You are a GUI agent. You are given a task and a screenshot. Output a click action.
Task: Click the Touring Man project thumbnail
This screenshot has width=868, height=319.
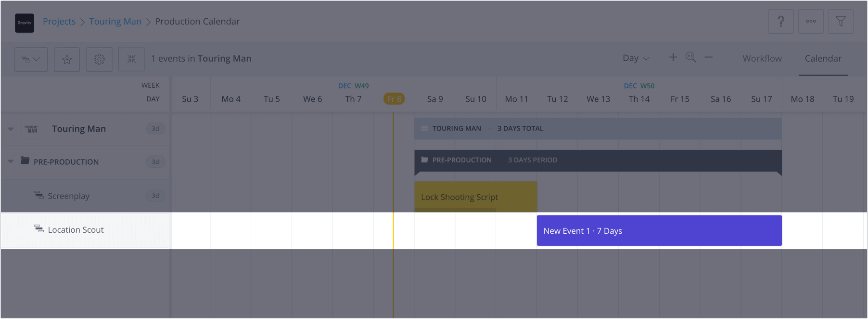pyautogui.click(x=32, y=129)
